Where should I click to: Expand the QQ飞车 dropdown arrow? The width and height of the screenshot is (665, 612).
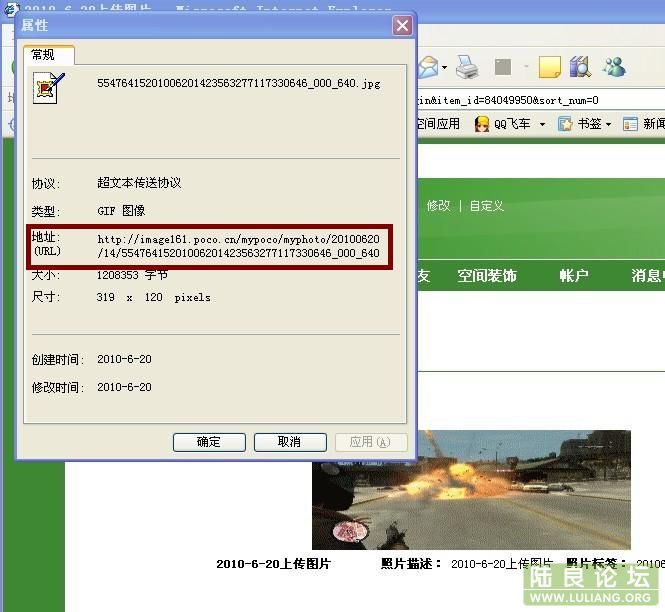click(x=542, y=124)
